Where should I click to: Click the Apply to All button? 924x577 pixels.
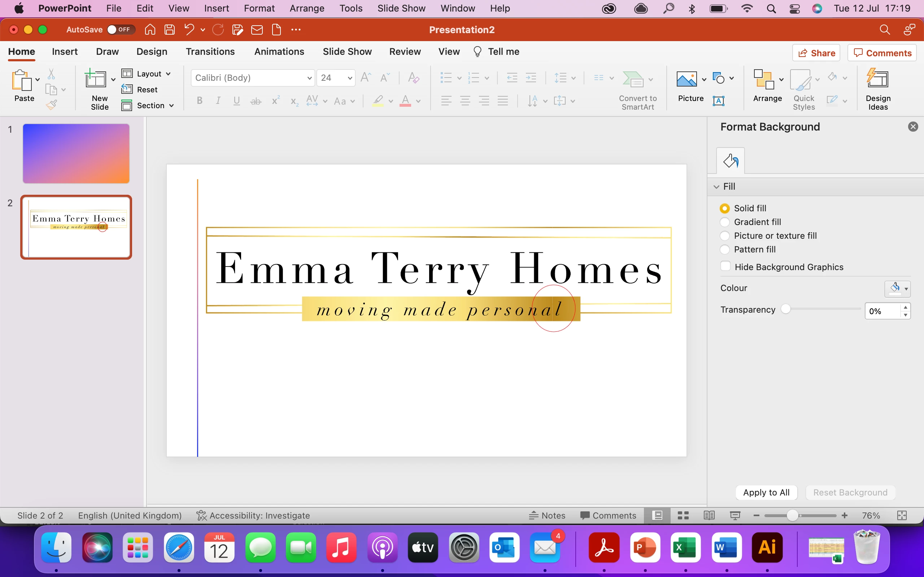[766, 492]
